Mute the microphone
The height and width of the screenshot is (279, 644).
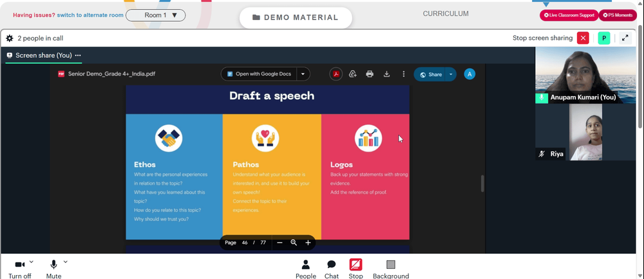click(x=53, y=269)
